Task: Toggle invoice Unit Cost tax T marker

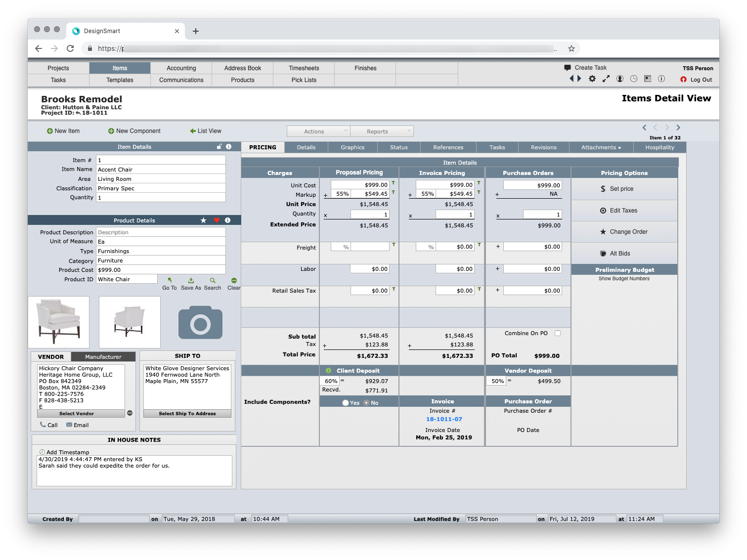Action: click(x=479, y=183)
